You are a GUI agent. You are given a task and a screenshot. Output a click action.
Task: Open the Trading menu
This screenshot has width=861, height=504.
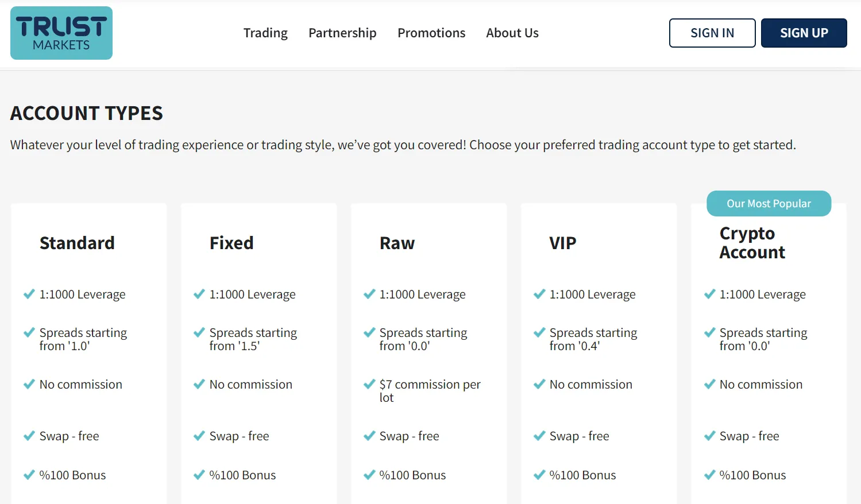tap(265, 33)
